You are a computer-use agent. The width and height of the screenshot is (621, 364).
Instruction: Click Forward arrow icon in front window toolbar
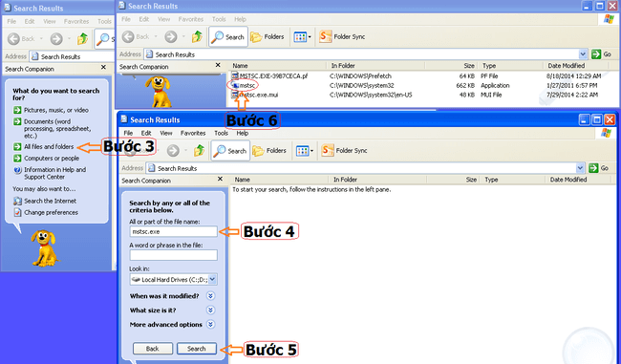pos(173,151)
